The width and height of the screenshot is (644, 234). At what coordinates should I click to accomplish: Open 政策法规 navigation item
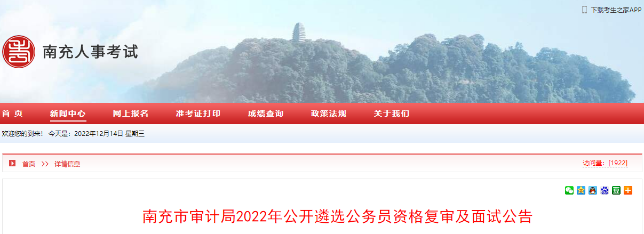tap(329, 114)
